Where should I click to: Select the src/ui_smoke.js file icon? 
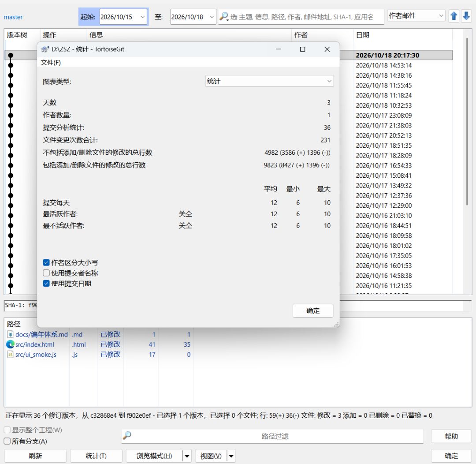click(10, 354)
